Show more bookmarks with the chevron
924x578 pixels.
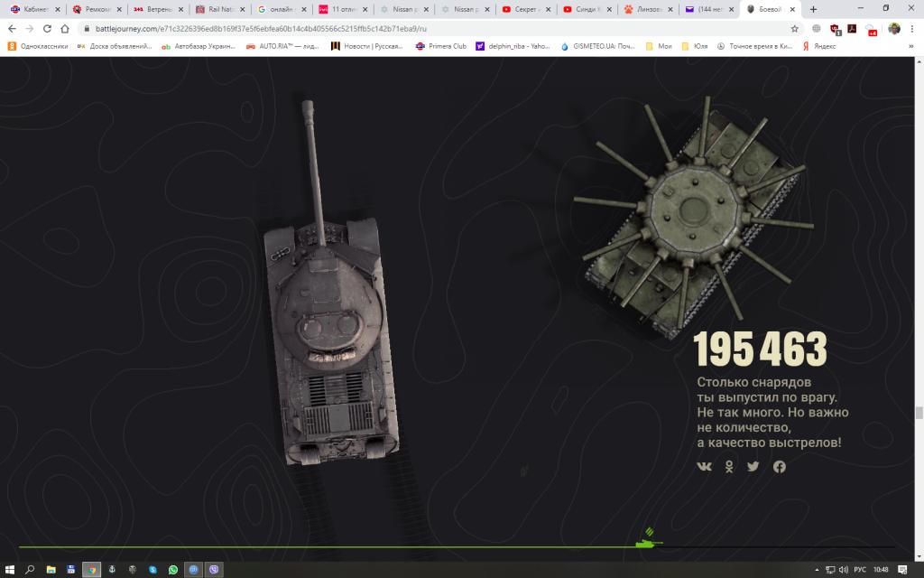coord(911,46)
